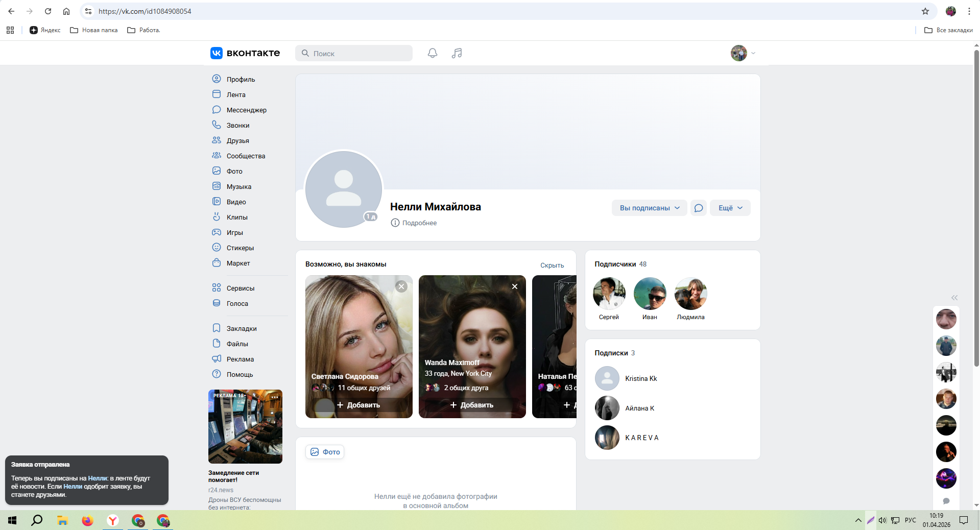Open the Яндекс bookmark
Screen dimensions: 980x530
pyautogui.click(x=45, y=30)
